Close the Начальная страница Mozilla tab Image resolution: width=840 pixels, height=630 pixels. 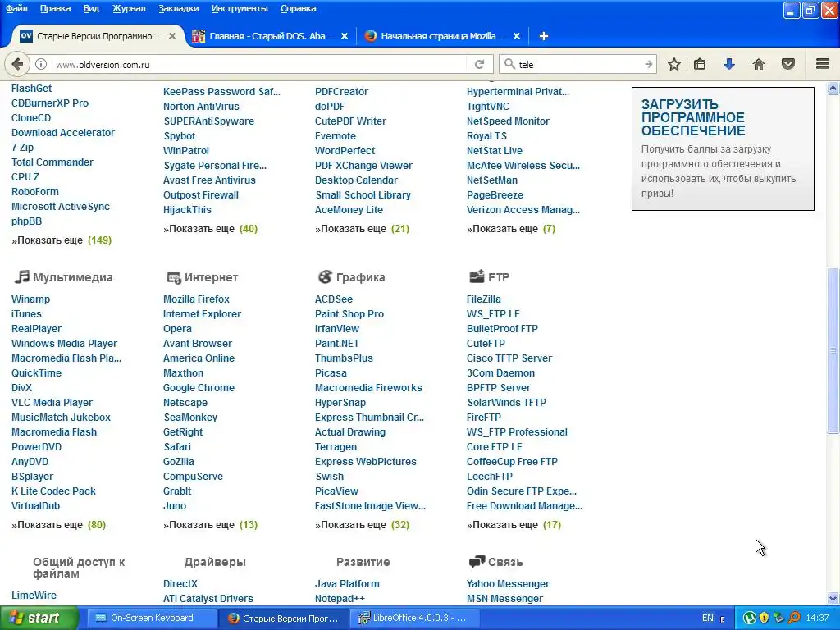[x=517, y=36]
